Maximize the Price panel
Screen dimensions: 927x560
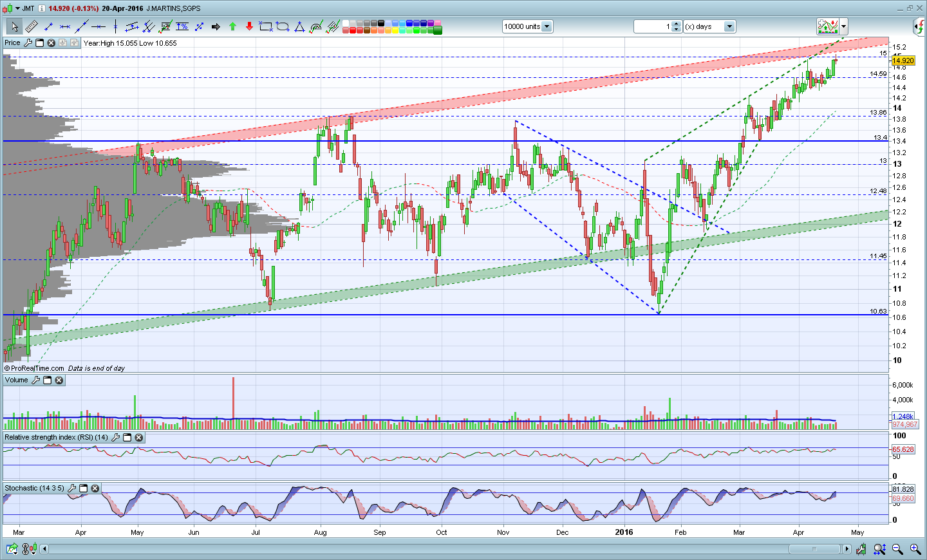(x=40, y=43)
